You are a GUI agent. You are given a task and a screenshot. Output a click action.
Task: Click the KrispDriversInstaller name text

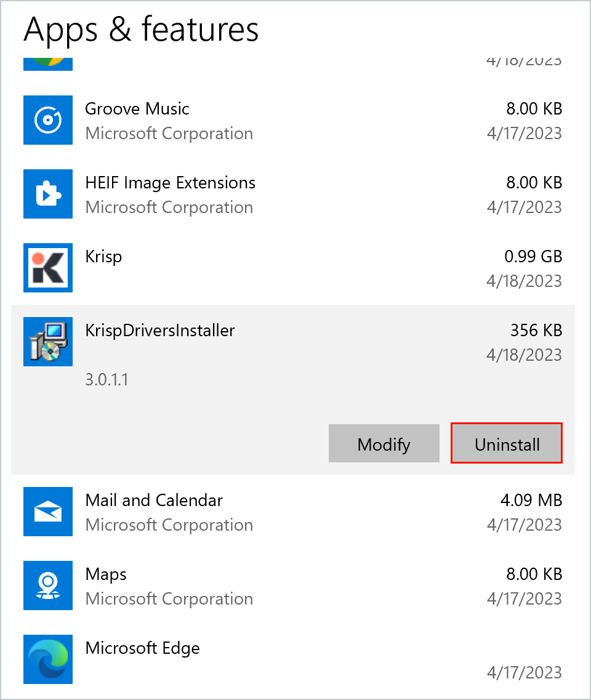(x=160, y=331)
